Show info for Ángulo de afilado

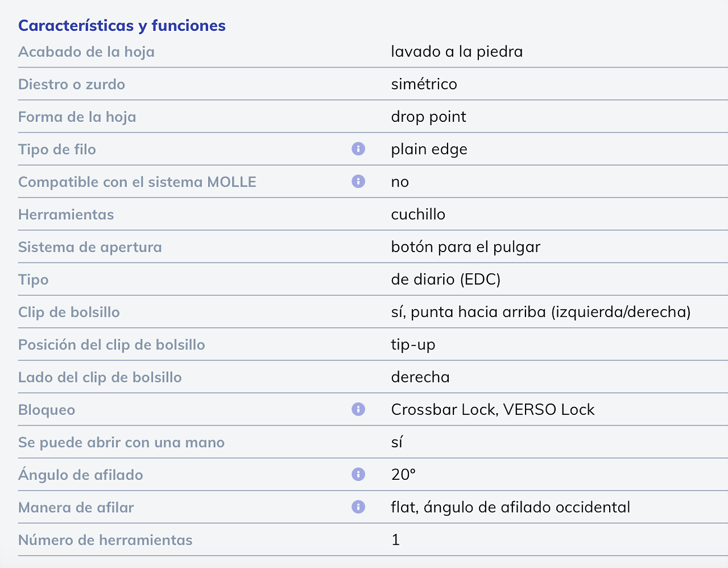click(x=358, y=474)
